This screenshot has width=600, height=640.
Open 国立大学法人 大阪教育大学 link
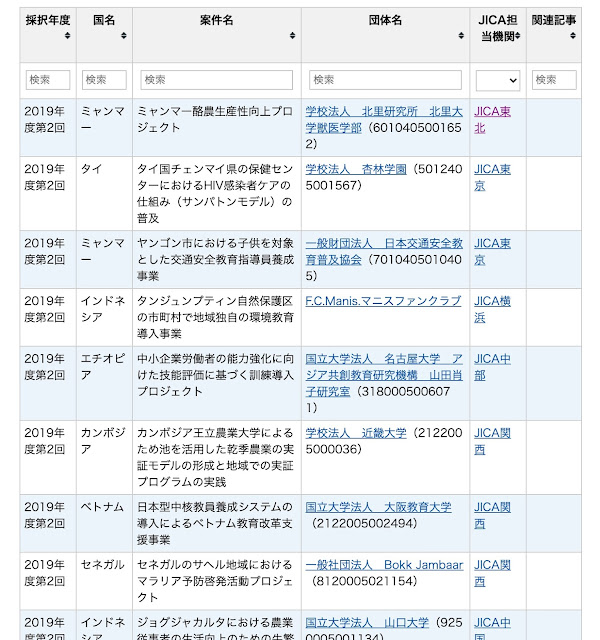point(378,507)
